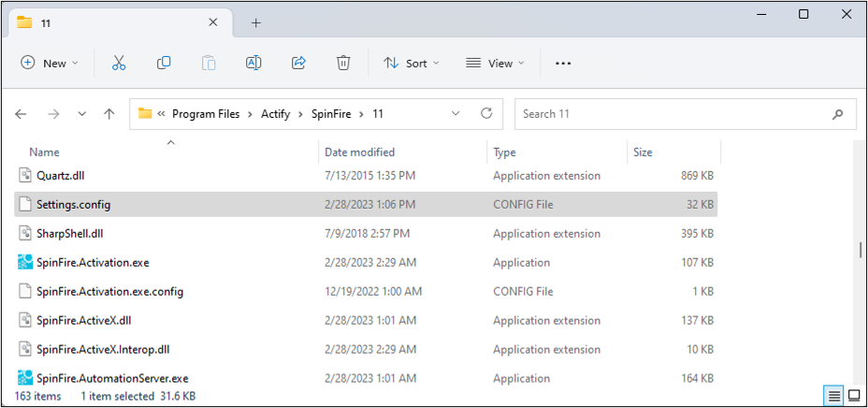Click CONFIG File type for Settings.config
Viewport: 868px width, 408px height.
tap(523, 204)
